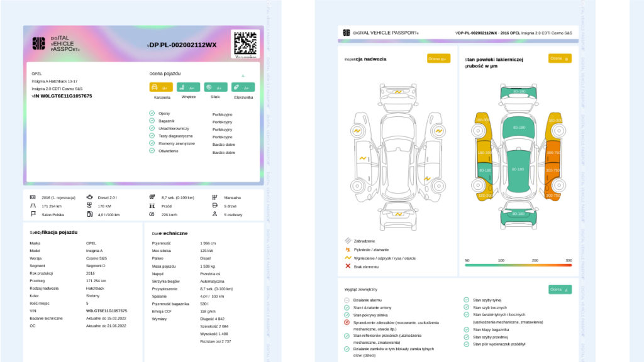This screenshot has height=362, width=644.
Task: Click the logo in the right page header
Action: pos(347,33)
